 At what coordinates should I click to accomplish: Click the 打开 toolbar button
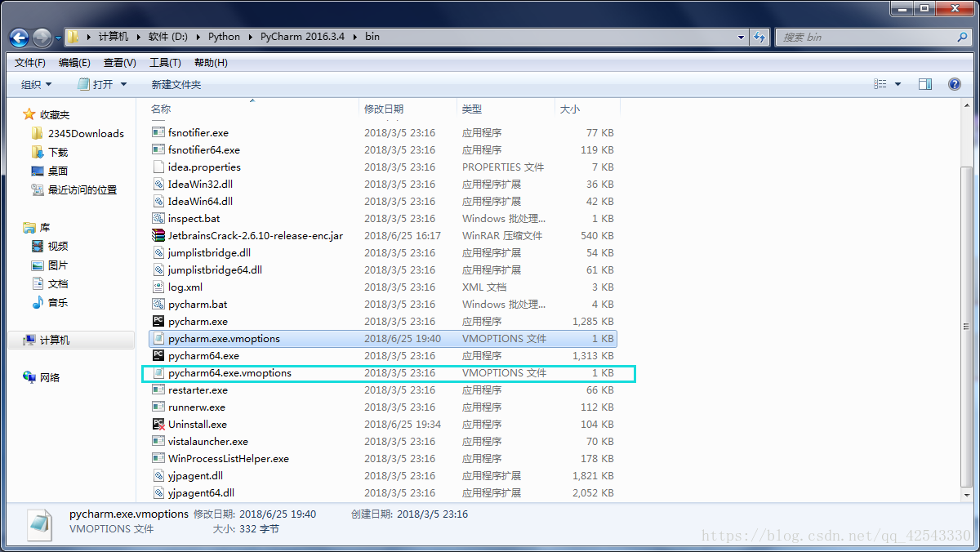click(x=96, y=84)
